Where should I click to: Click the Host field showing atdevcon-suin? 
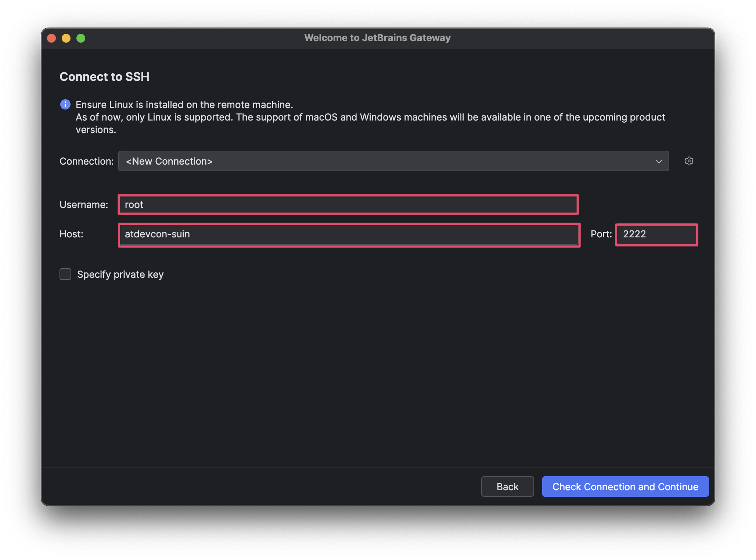[x=348, y=234]
